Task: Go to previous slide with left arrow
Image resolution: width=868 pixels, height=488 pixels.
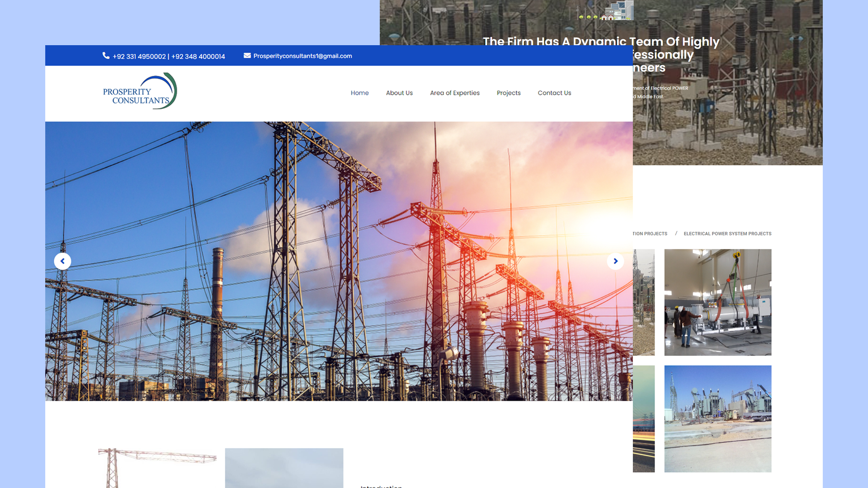Action: click(x=62, y=261)
